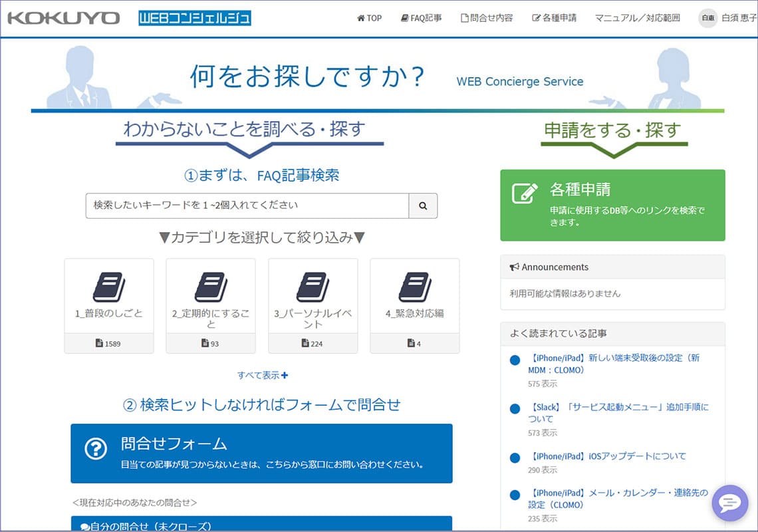
Task: Click the 1_普段のしごと category label
Action: [109, 313]
